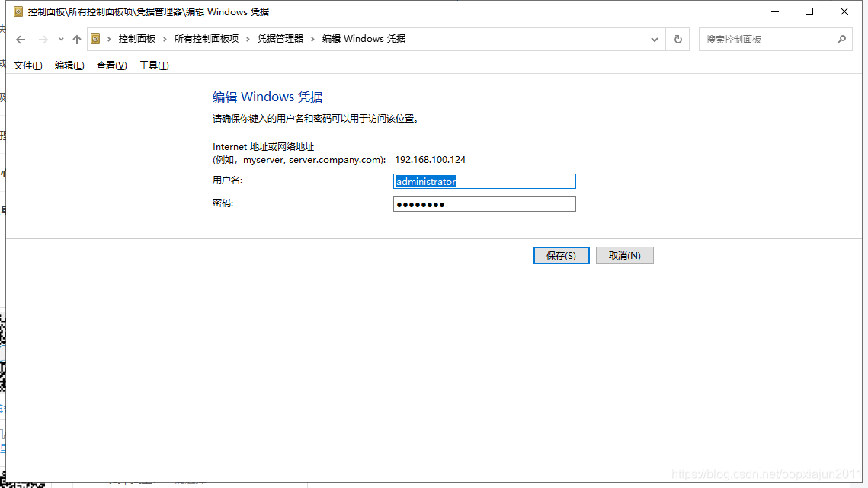Go up one level arrow
868x488 pixels.
point(77,40)
